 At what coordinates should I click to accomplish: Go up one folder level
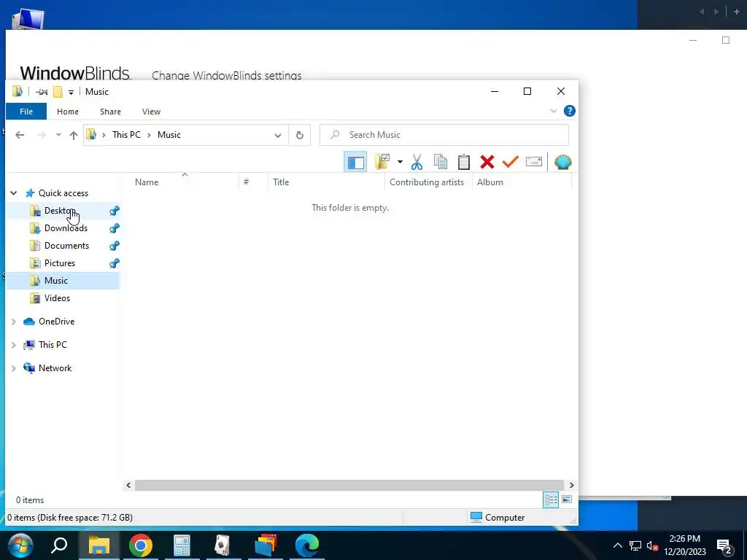pyautogui.click(x=74, y=135)
